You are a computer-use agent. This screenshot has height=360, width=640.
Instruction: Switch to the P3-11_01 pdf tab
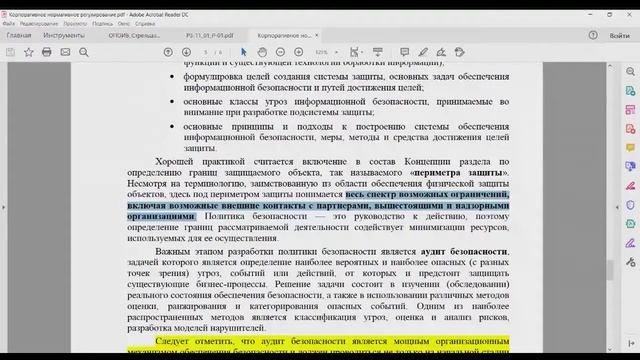(x=210, y=36)
